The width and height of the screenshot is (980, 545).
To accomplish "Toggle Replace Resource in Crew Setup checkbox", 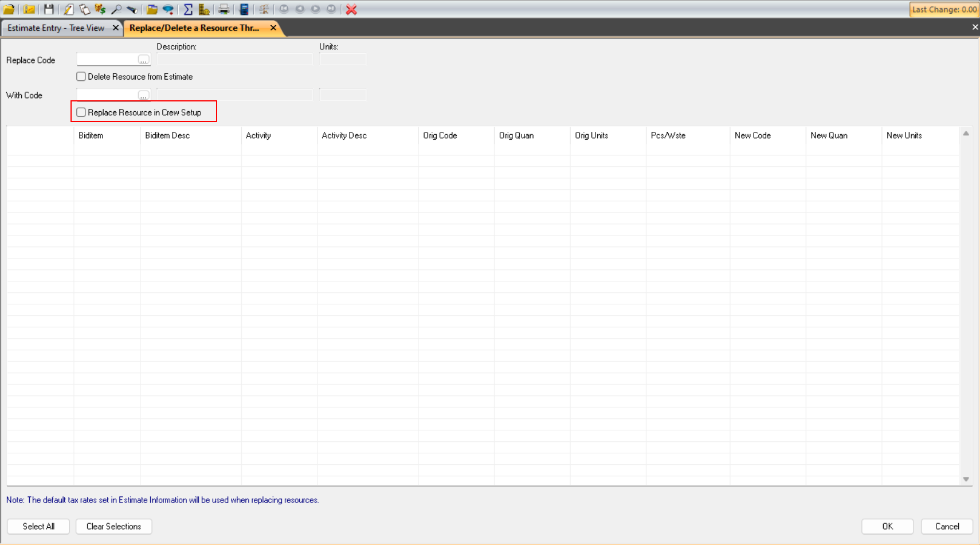I will (81, 112).
